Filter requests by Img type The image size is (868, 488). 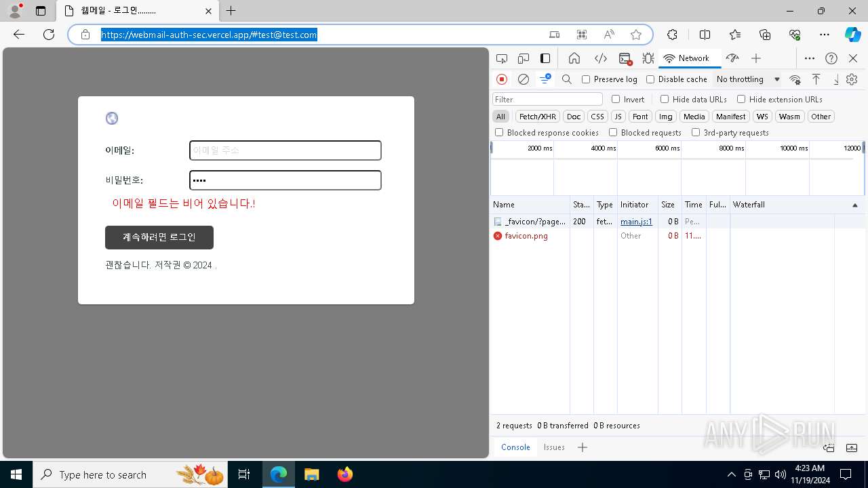click(x=666, y=117)
